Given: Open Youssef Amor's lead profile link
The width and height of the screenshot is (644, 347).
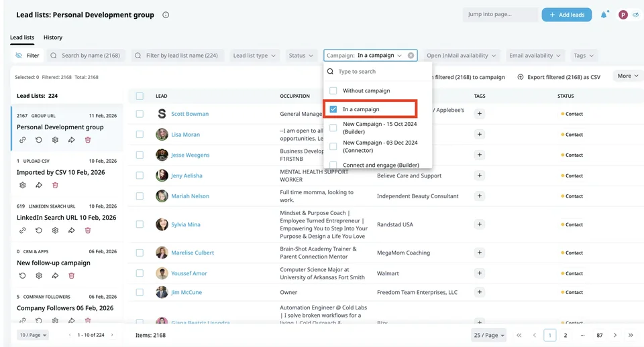Looking at the screenshot, I should pos(189,273).
